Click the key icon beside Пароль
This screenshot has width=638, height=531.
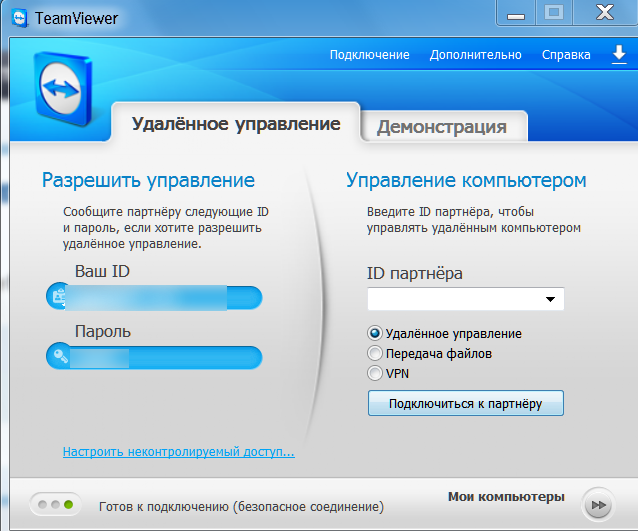[x=61, y=356]
